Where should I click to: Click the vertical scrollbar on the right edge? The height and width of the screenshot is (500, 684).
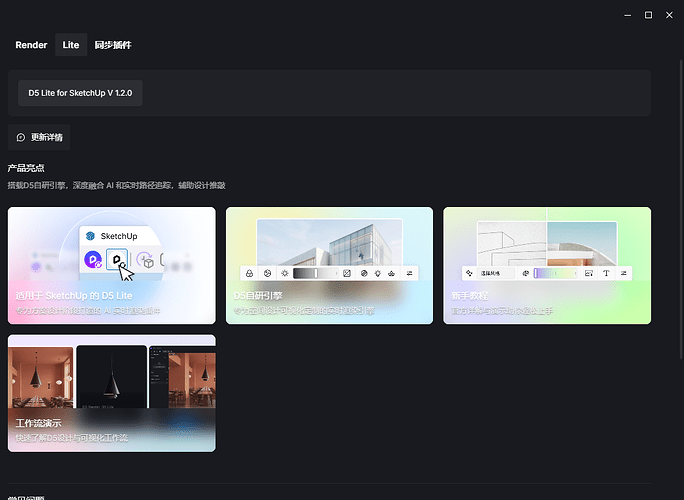point(681,209)
